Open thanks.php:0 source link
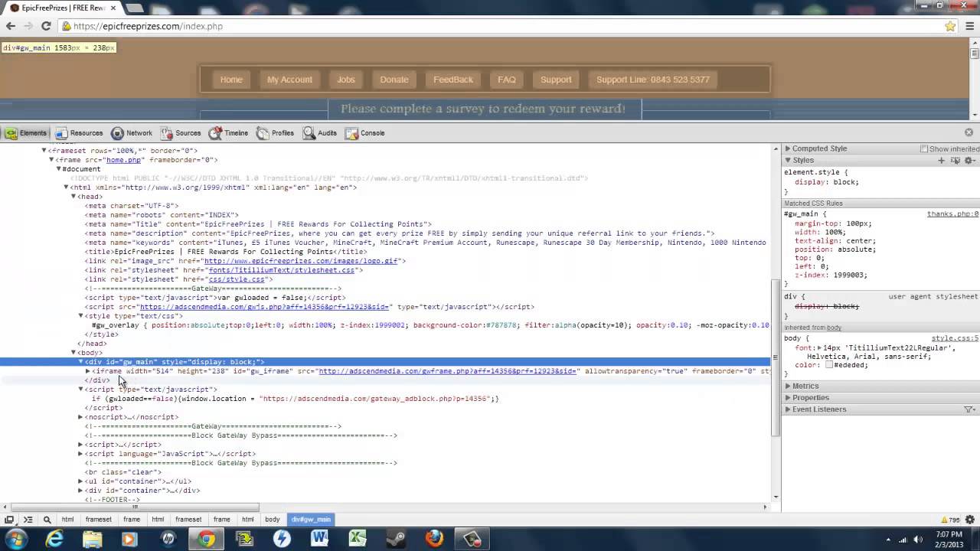 pyautogui.click(x=952, y=214)
